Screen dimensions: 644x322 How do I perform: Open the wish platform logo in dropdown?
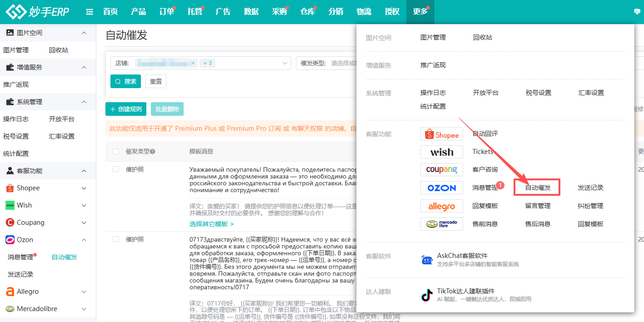441,152
